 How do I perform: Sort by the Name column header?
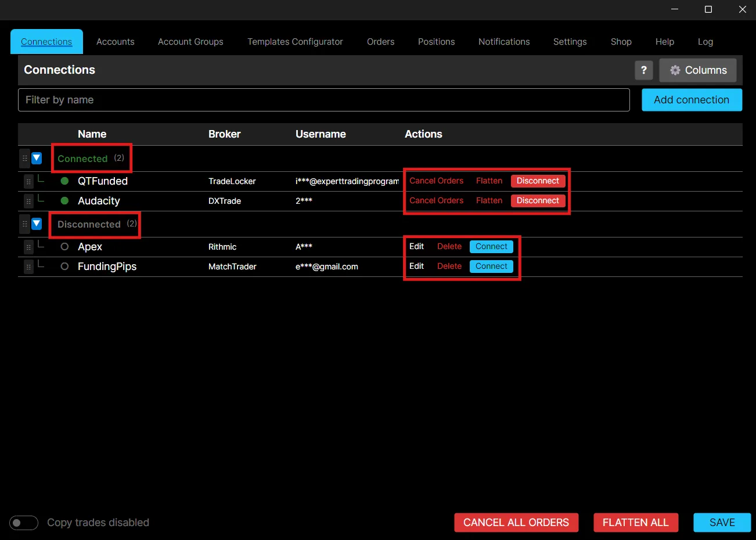(x=92, y=134)
